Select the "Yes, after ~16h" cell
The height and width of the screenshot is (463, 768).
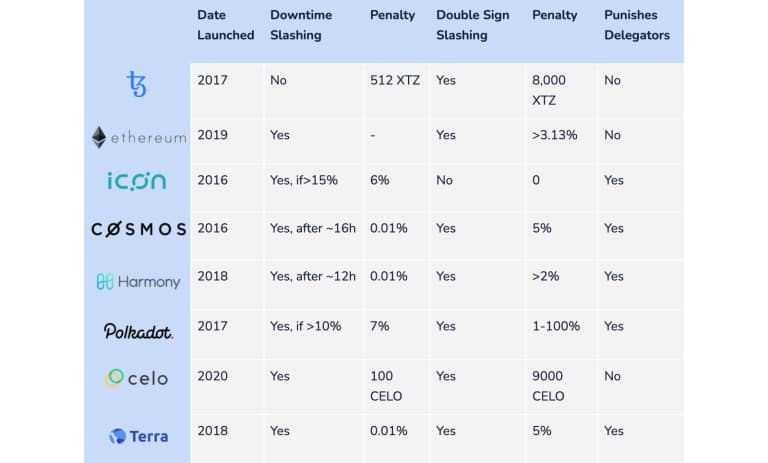click(x=312, y=228)
